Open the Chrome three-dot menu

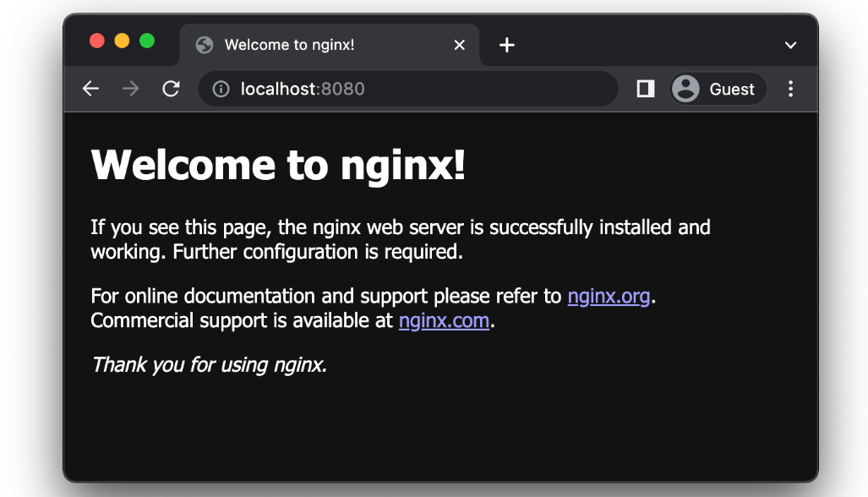click(x=790, y=89)
